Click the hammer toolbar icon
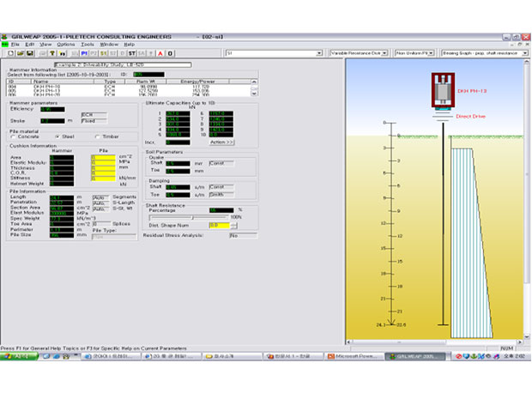The width and height of the screenshot is (532, 393). click(x=52, y=53)
